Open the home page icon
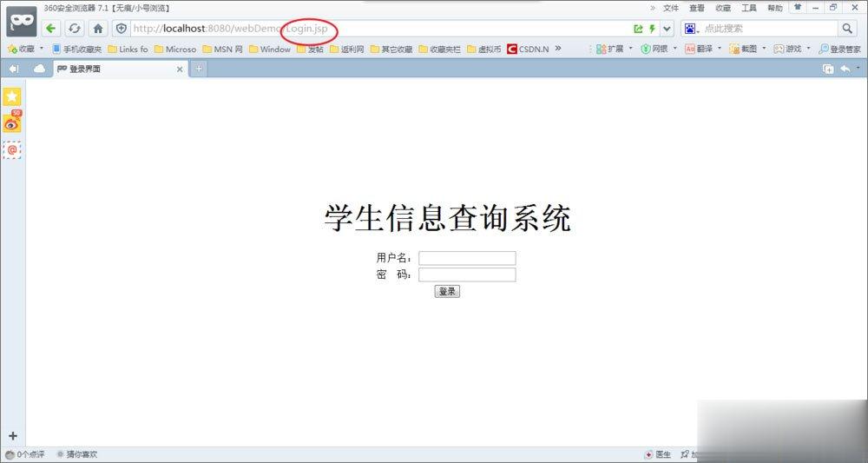868x463 pixels. (x=98, y=29)
